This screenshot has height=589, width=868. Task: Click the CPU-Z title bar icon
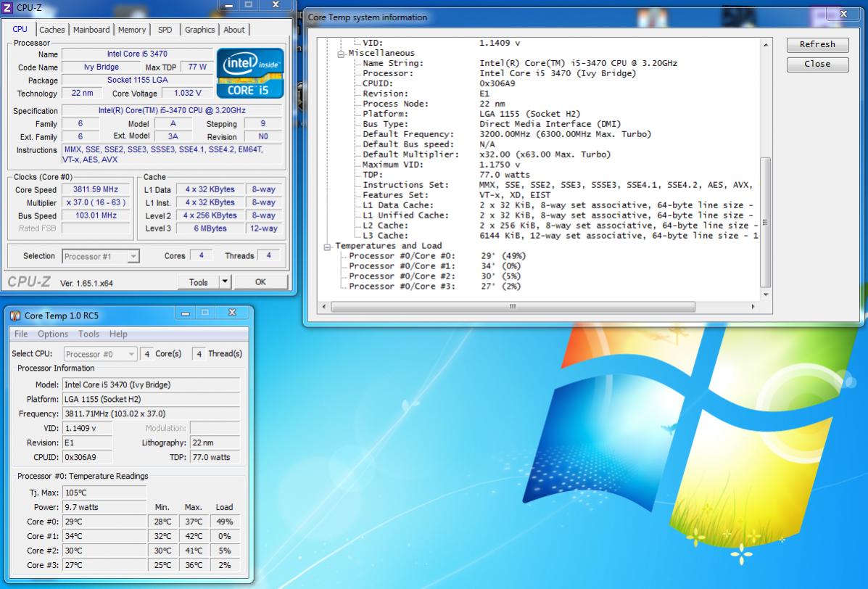coord(8,8)
